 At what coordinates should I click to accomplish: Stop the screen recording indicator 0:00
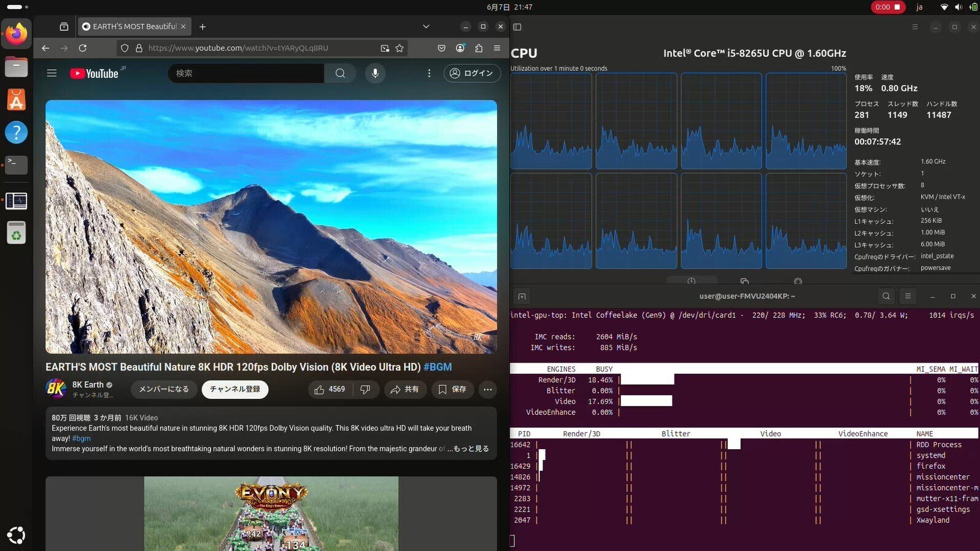888,7
